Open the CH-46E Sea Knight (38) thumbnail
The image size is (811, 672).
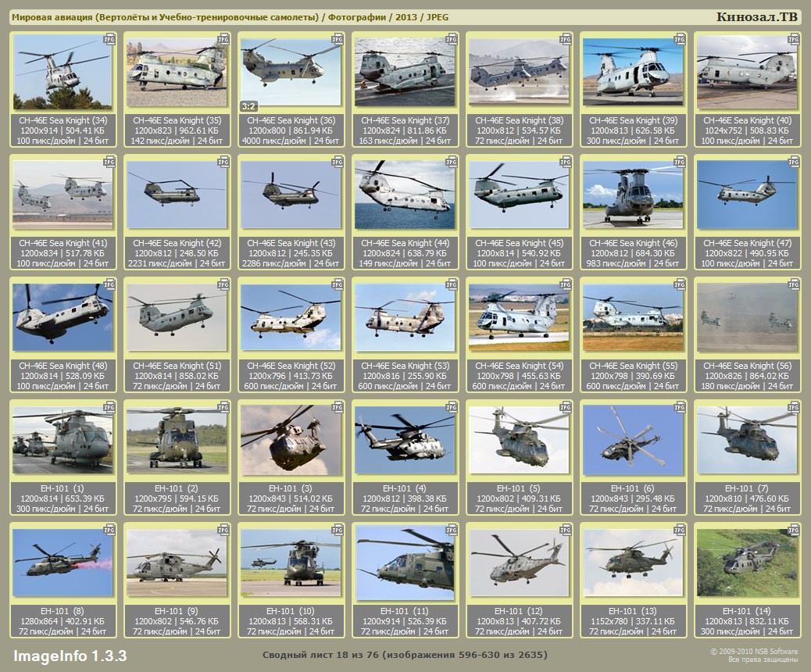pos(519,72)
